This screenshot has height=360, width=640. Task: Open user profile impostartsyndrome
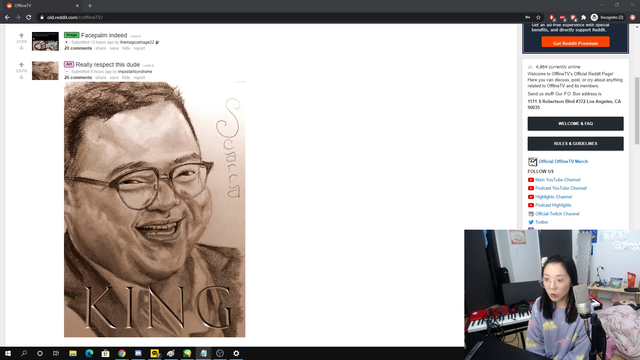click(135, 71)
